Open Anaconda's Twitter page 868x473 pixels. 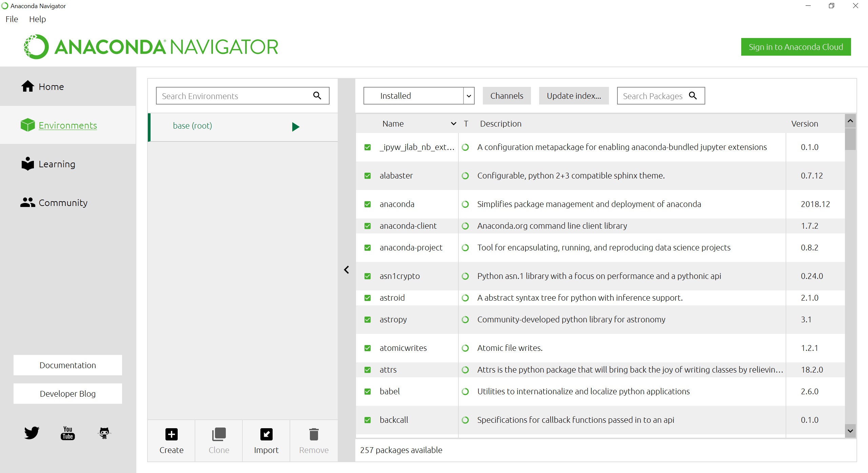pos(32,433)
